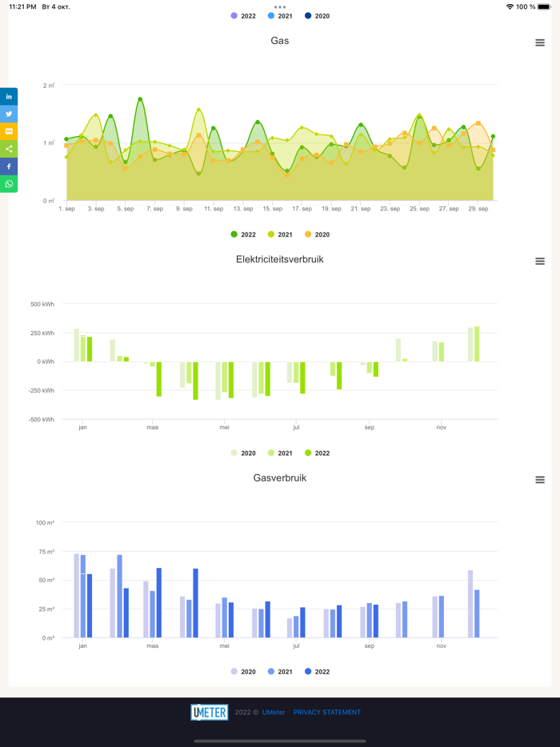Select the 2022 gas peak point on 6 sep

click(x=140, y=99)
